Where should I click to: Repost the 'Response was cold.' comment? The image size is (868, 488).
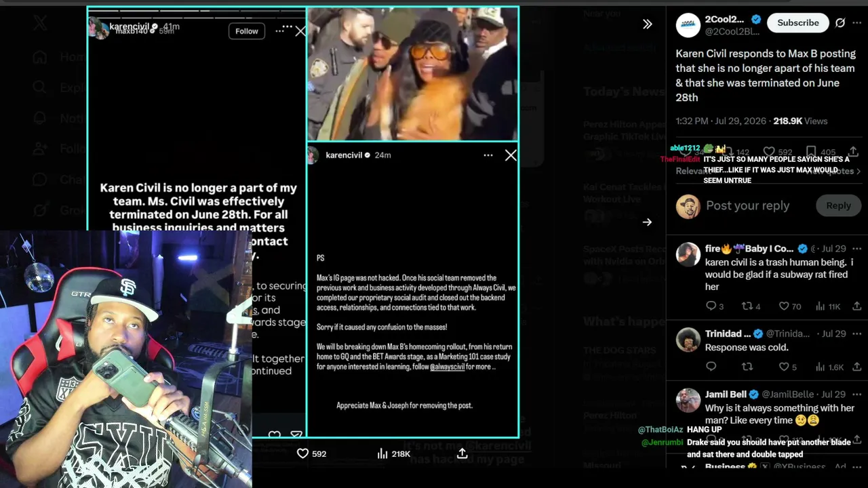click(747, 367)
